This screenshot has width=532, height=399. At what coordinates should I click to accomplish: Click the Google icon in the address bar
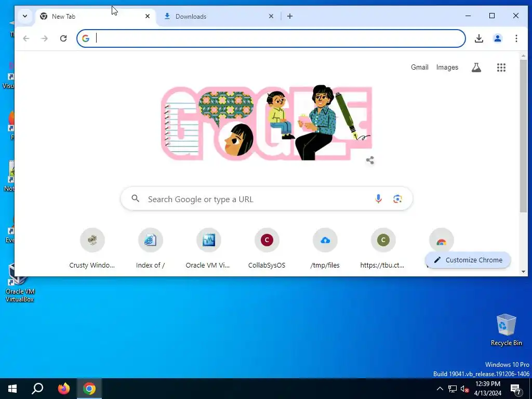[86, 38]
